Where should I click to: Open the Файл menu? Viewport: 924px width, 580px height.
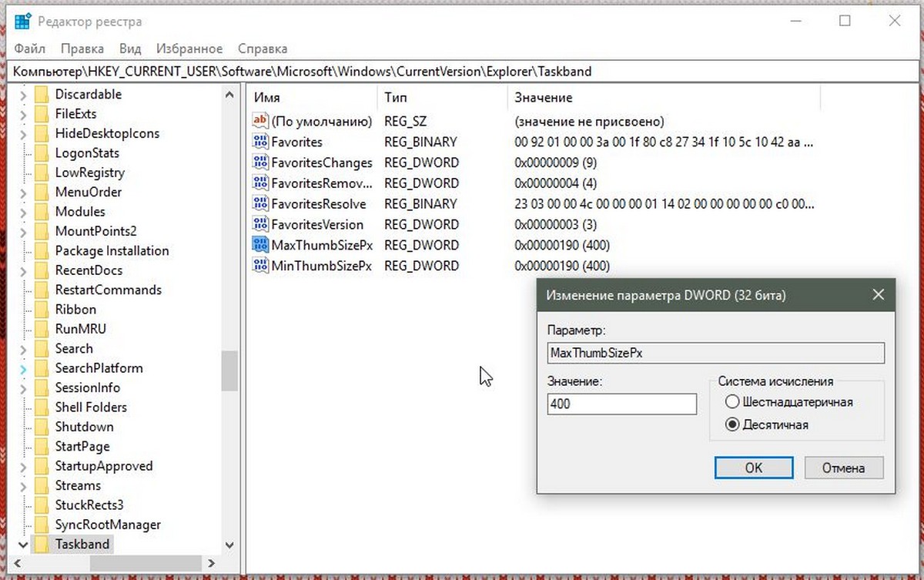pos(29,49)
